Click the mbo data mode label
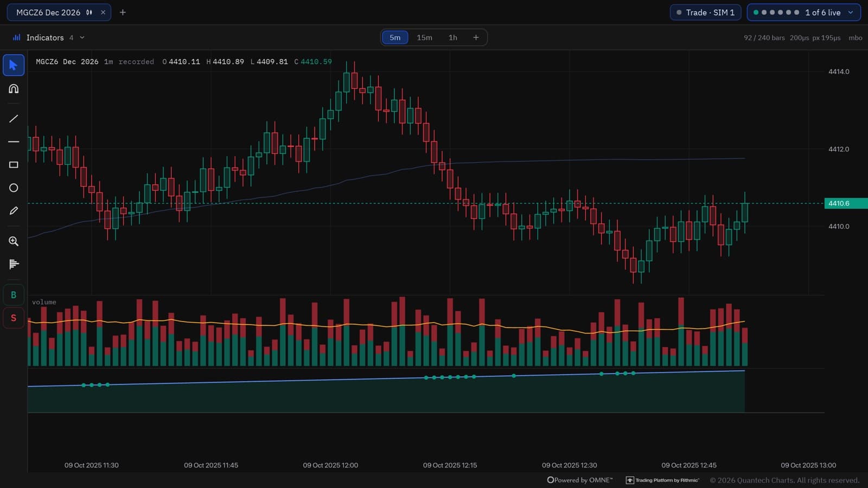Screen dimensions: 868x488 [855, 37]
